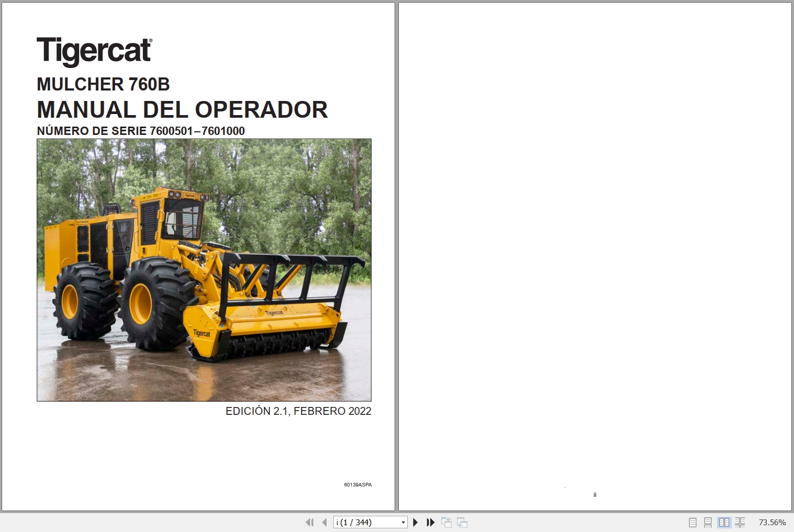Click the Tigercat logo

point(94,50)
